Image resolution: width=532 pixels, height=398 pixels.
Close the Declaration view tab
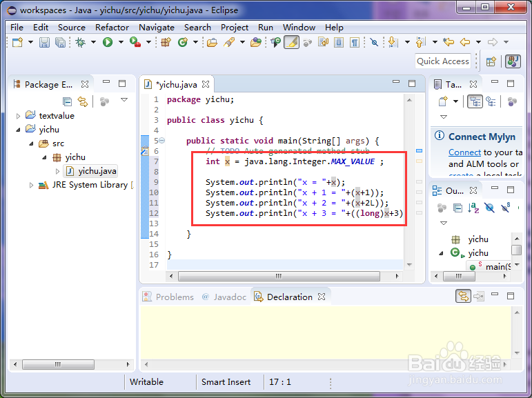tap(322, 297)
